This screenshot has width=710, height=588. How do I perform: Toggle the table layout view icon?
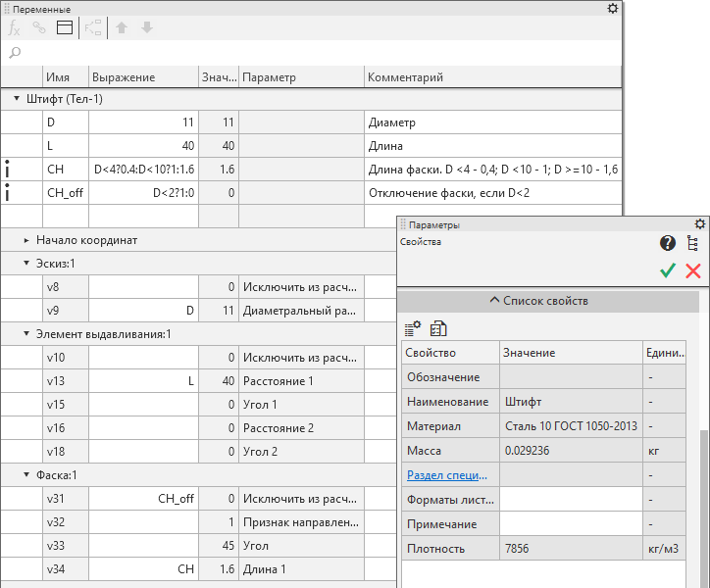(65, 28)
